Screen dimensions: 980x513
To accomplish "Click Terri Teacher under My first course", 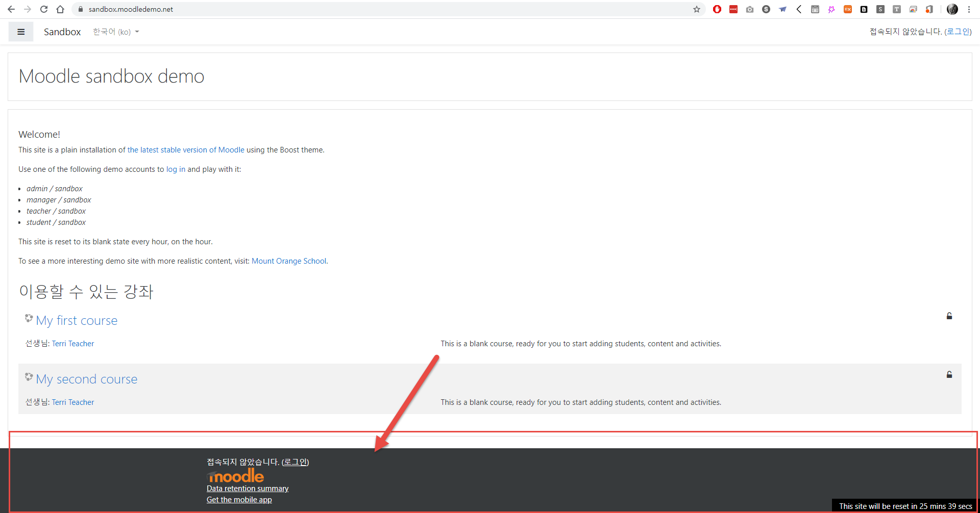I will pos(73,344).
